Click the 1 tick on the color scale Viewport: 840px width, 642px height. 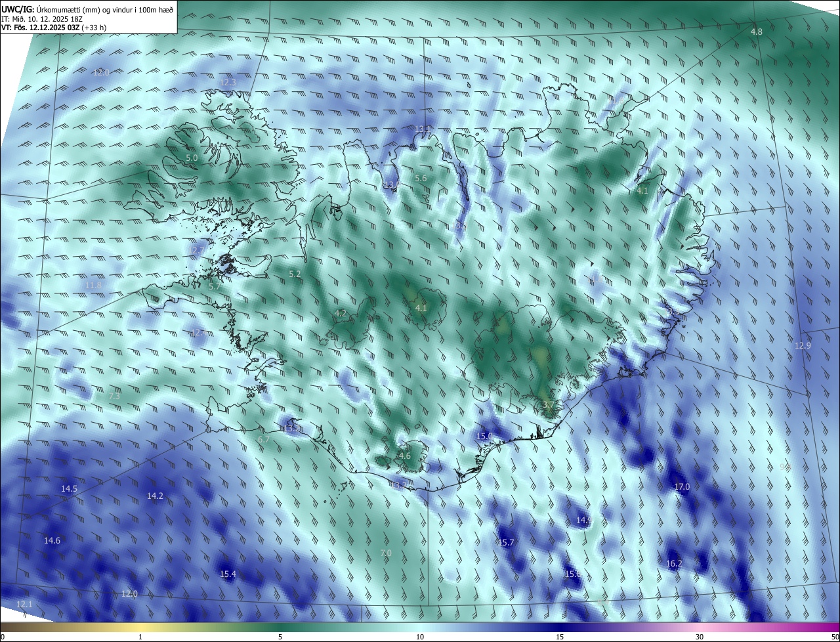pos(140,637)
